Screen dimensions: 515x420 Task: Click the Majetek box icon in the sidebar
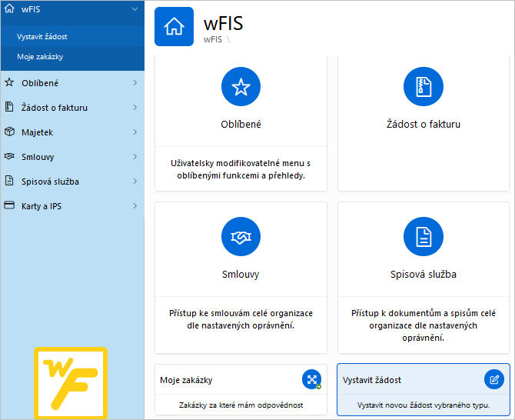coord(9,132)
